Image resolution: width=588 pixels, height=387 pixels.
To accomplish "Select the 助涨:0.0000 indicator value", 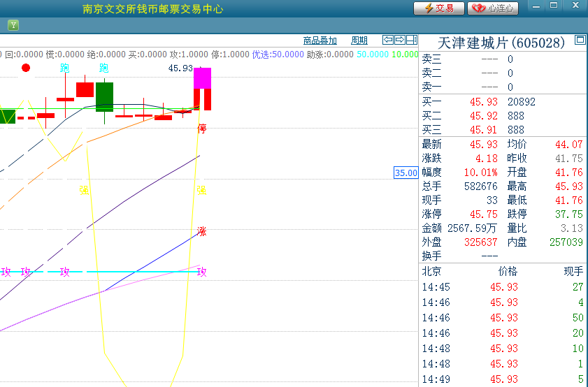I will pos(330,54).
